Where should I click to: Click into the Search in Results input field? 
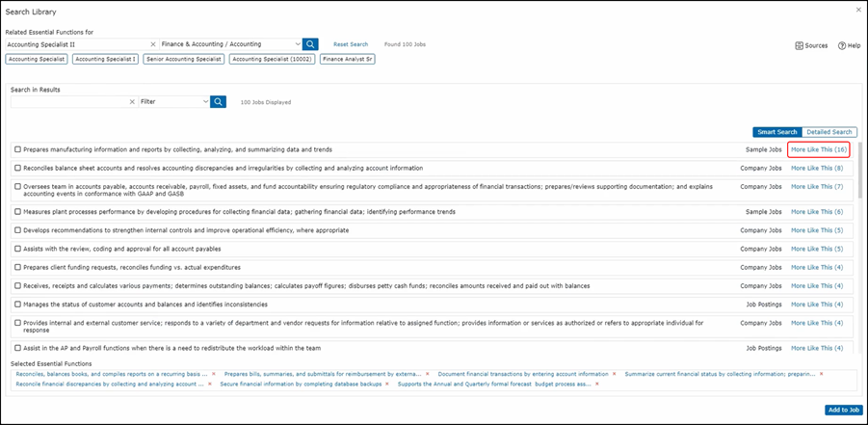pos(66,101)
